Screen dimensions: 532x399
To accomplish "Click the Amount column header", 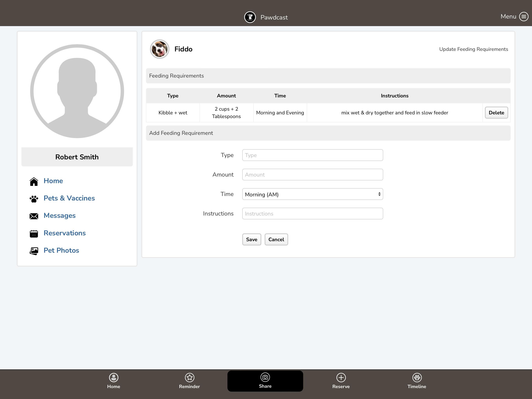I will coord(226,96).
